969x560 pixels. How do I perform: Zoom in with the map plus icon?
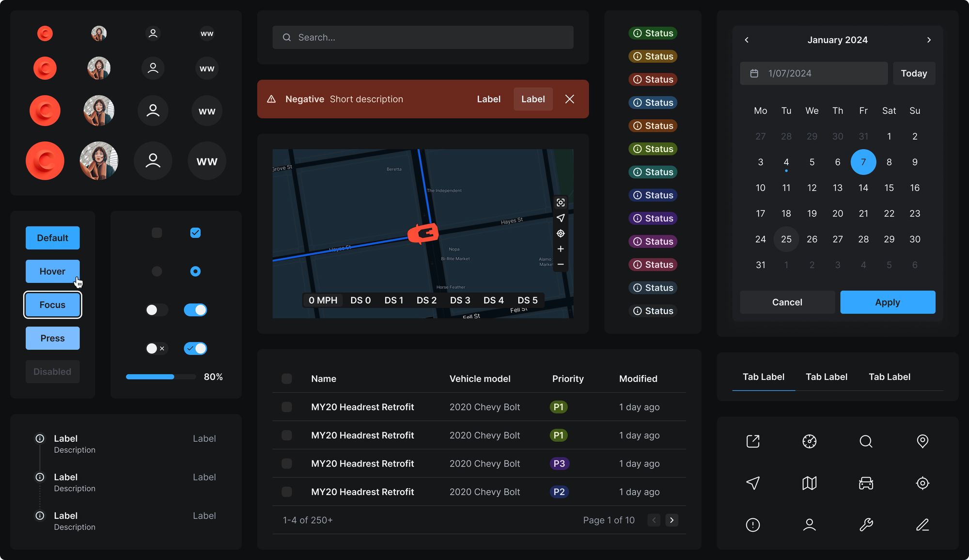pos(561,249)
